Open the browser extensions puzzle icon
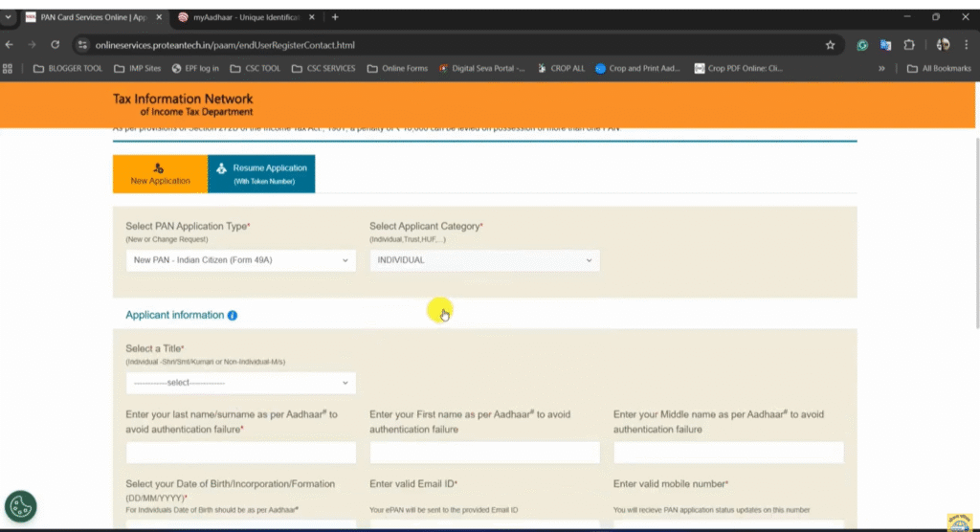Viewport: 980px width, 532px height. click(x=909, y=45)
